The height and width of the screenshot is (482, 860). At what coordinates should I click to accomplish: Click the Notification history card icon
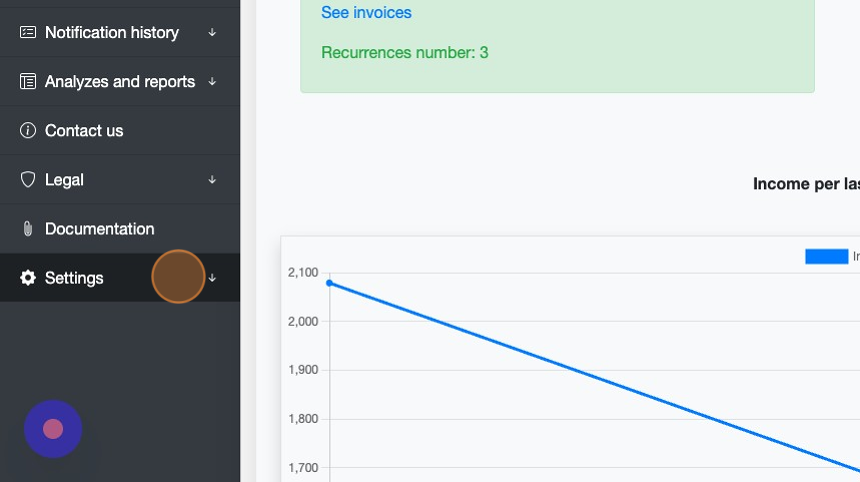click(x=28, y=33)
